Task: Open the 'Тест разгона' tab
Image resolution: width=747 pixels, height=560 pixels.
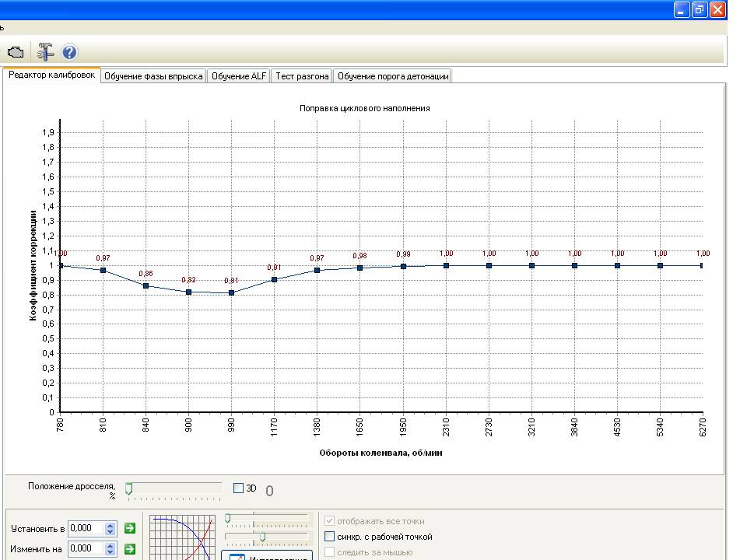Action: [x=302, y=76]
